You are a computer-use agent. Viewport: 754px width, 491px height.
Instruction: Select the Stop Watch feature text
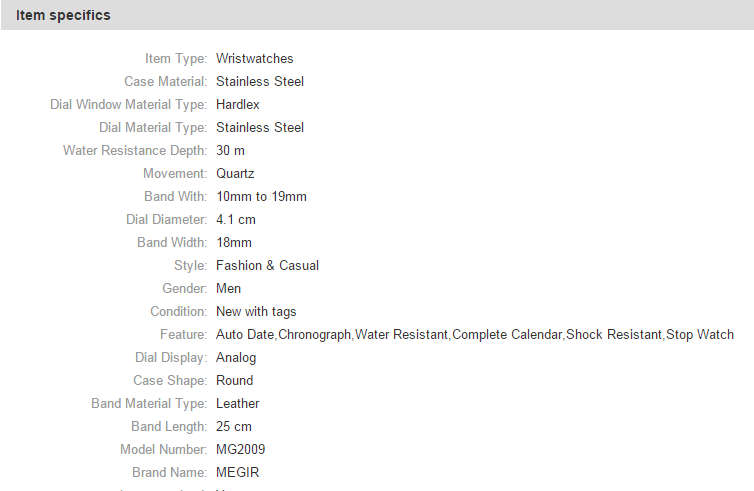coord(700,335)
